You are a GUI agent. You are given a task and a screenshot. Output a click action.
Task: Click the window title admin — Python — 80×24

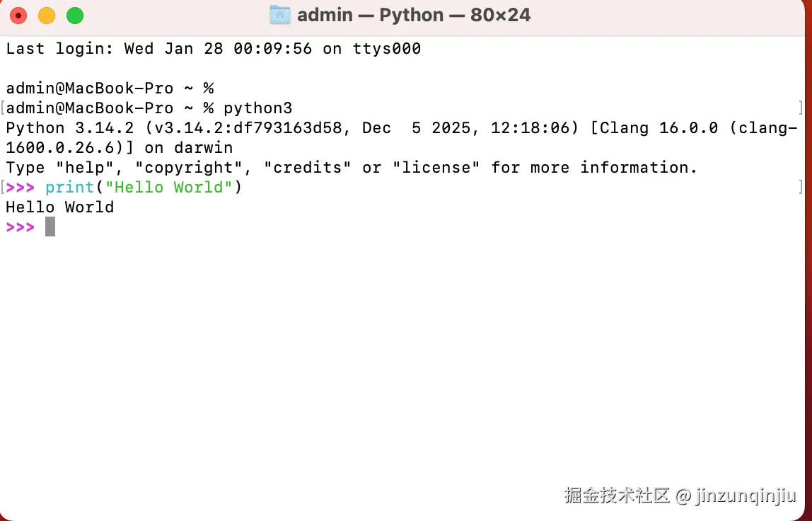pos(414,15)
